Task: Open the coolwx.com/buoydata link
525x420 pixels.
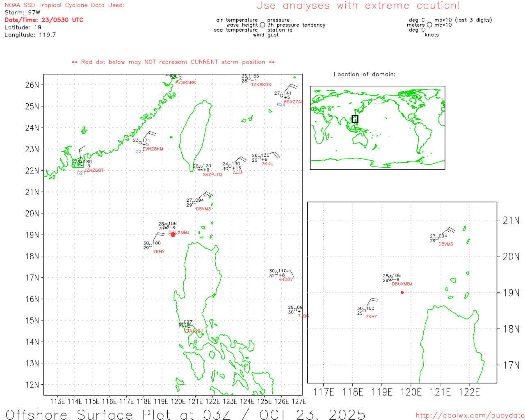Action: pos(470,415)
